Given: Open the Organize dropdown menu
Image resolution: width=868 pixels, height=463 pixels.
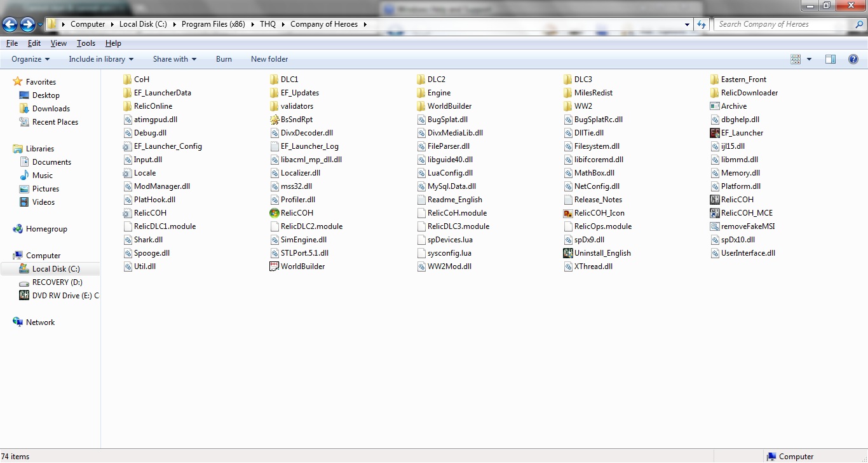Looking at the screenshot, I should click(x=31, y=59).
